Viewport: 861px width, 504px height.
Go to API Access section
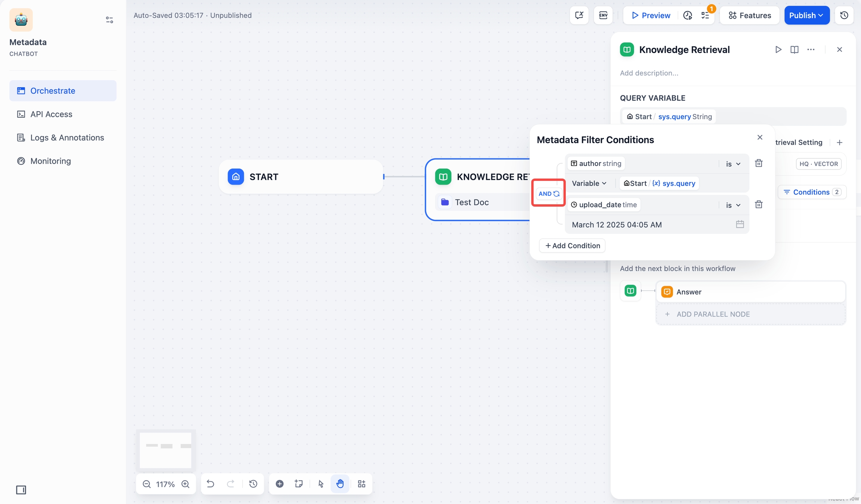click(x=51, y=114)
